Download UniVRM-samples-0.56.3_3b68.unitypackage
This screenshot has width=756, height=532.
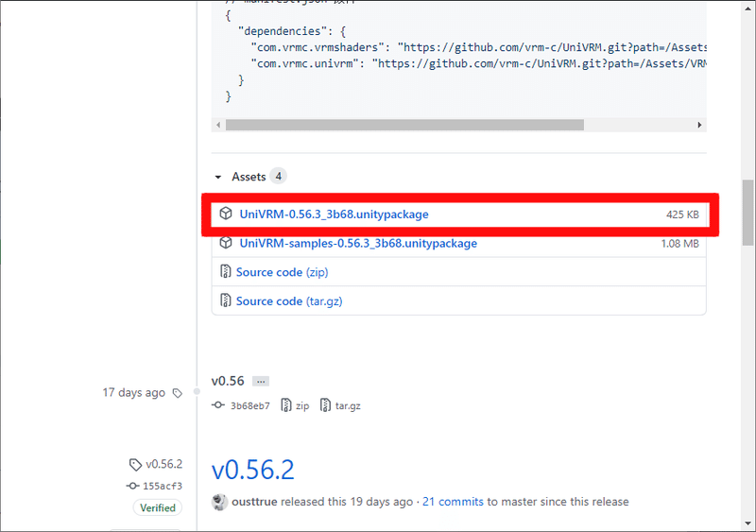click(358, 243)
